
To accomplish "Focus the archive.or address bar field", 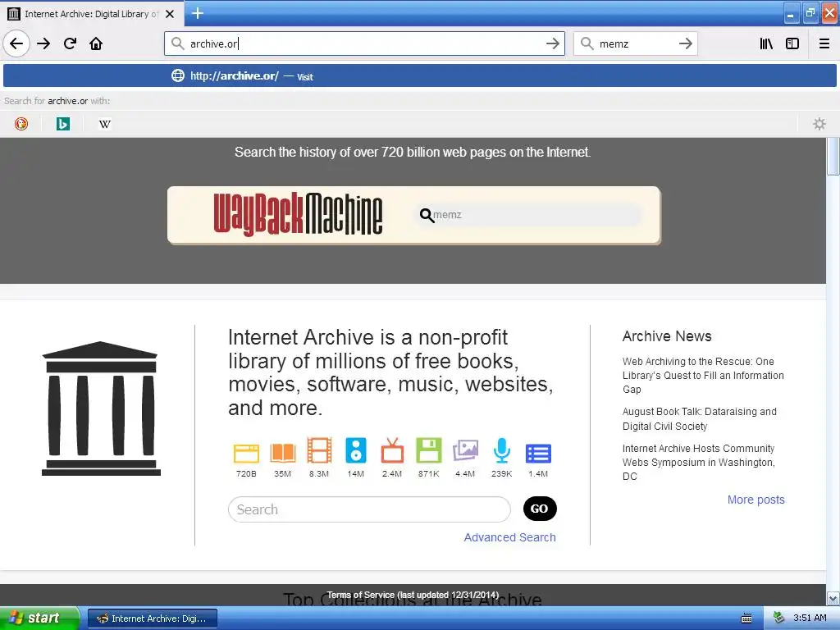I will pyautogui.click(x=364, y=43).
